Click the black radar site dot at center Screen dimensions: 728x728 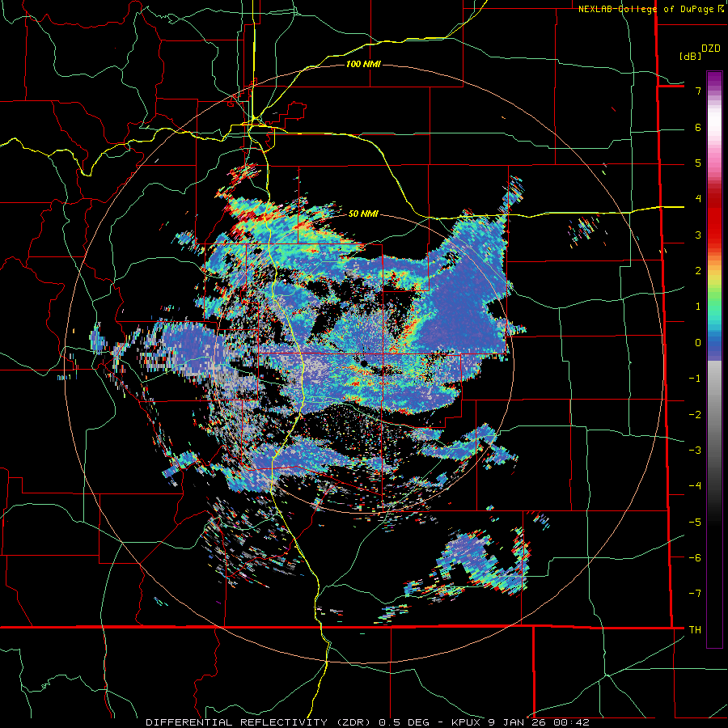tap(365, 362)
